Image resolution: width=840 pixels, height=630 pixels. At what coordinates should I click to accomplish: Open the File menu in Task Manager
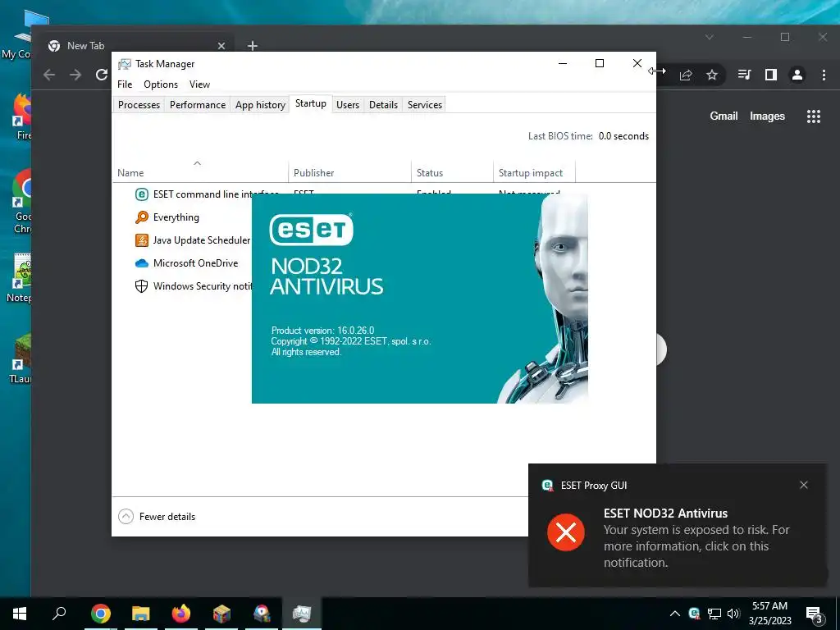click(x=125, y=84)
